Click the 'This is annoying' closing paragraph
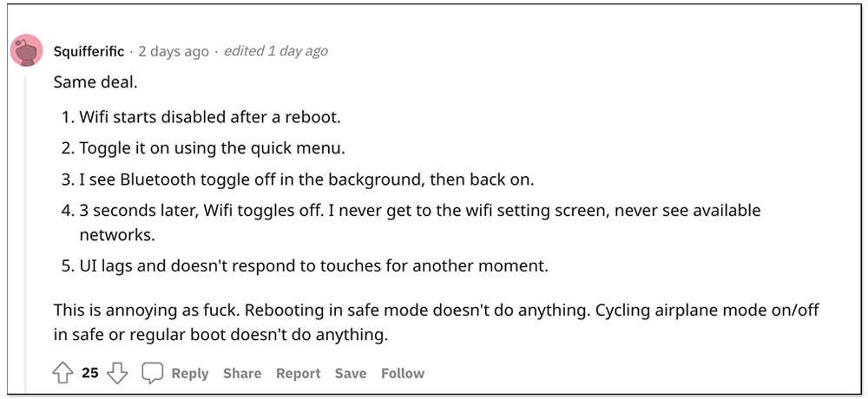 (437, 323)
